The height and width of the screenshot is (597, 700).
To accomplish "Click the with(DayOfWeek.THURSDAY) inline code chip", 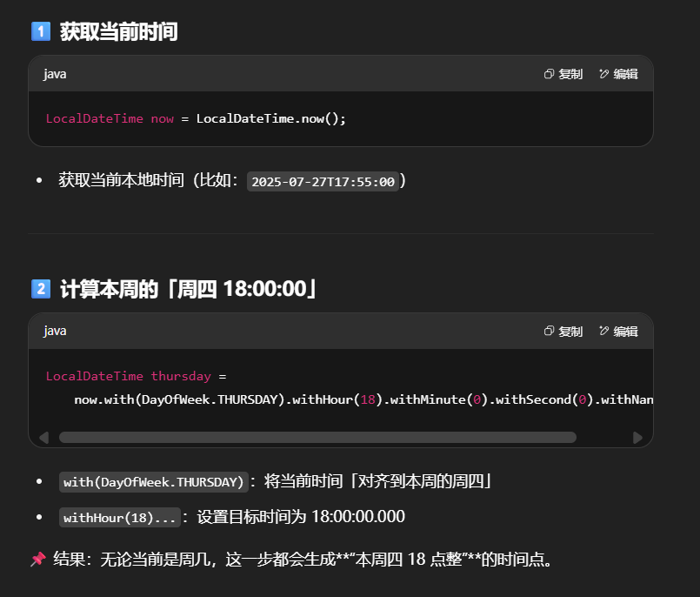I will pyautogui.click(x=153, y=482).
